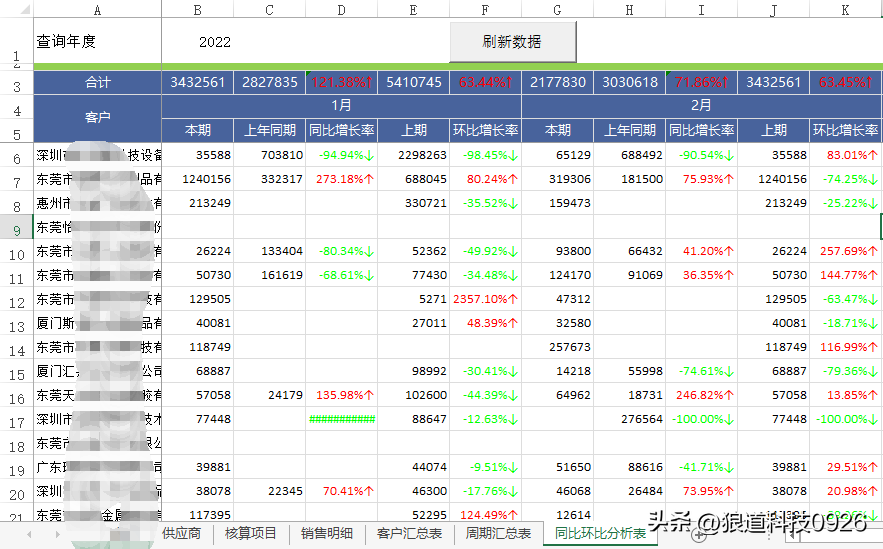Select column A header

point(97,10)
